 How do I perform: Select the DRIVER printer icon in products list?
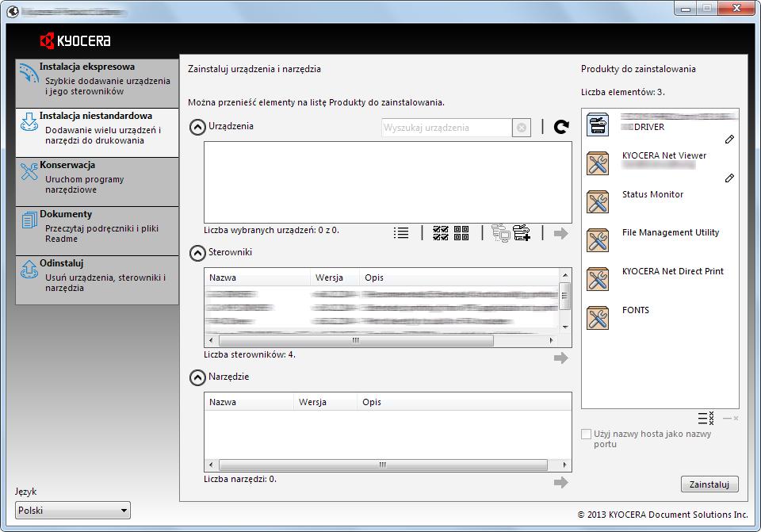click(598, 124)
